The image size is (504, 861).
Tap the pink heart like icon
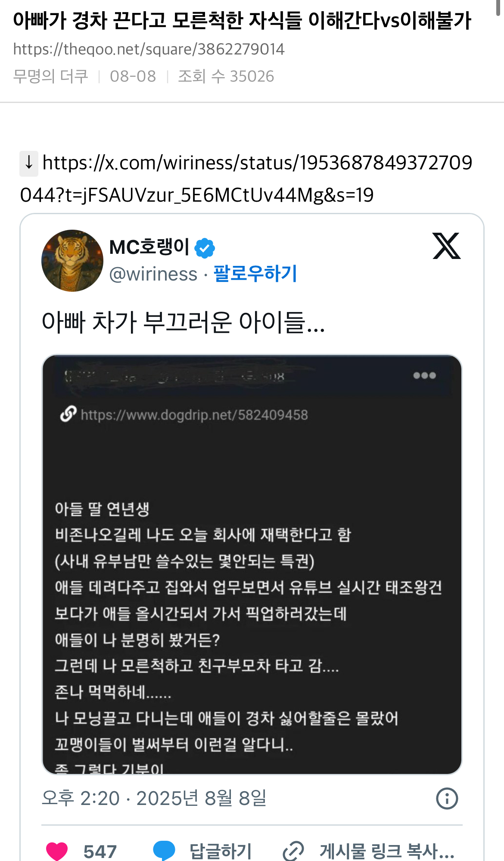click(57, 851)
